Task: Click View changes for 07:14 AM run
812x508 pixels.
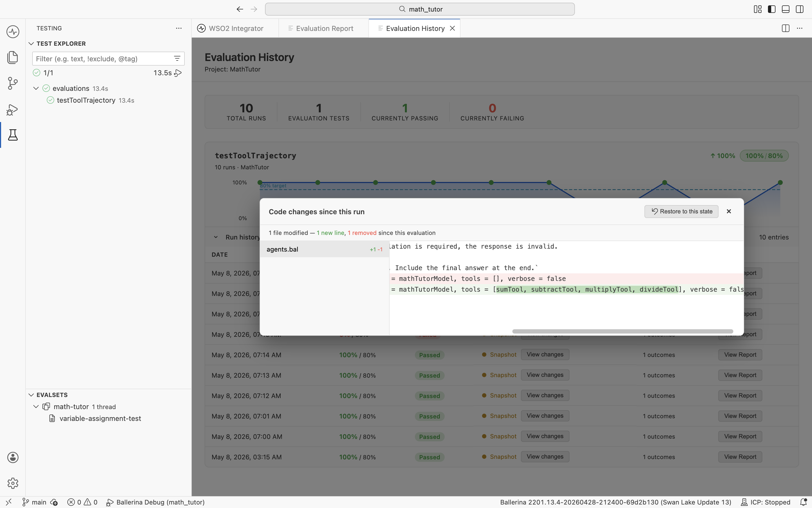Action: coord(545,355)
